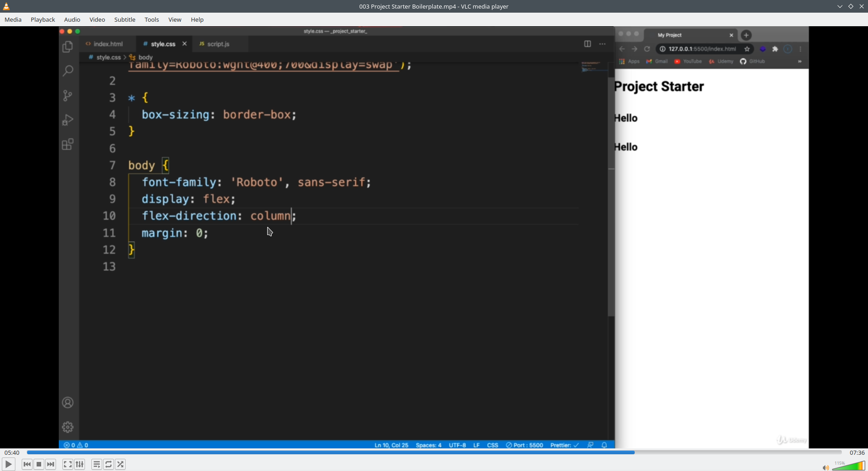
Task: Close the My Project browser tab
Action: 731,35
